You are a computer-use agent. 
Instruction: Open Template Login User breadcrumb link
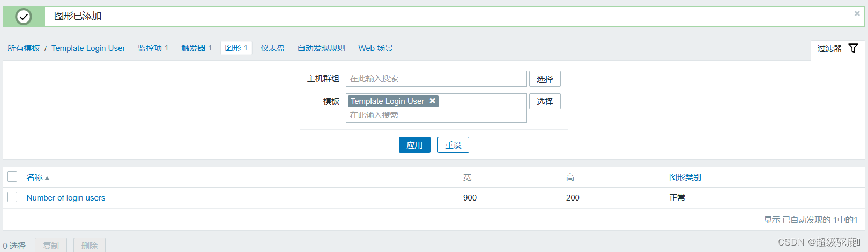click(x=88, y=48)
